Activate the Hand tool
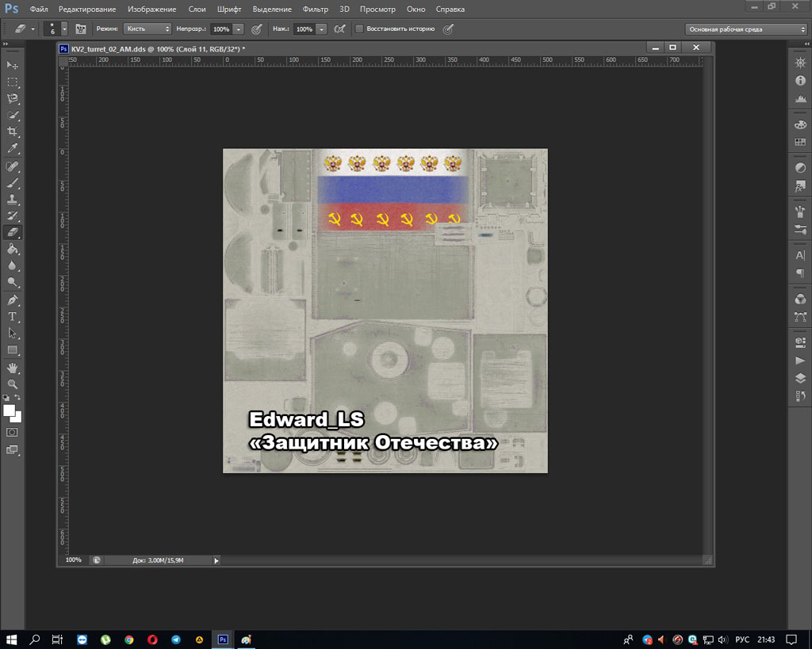Screen dimensions: 812x649 13,368
